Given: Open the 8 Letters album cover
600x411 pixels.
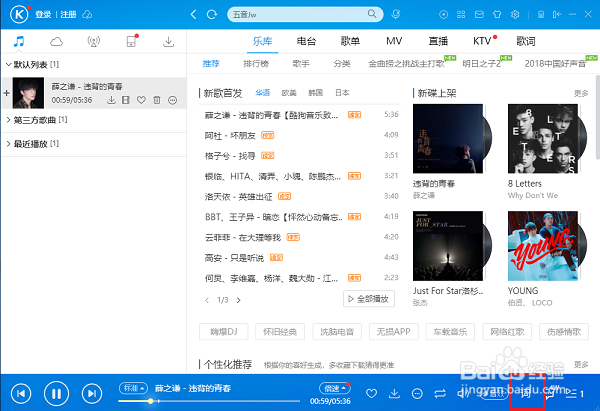Looking at the screenshot, I should coord(543,139).
